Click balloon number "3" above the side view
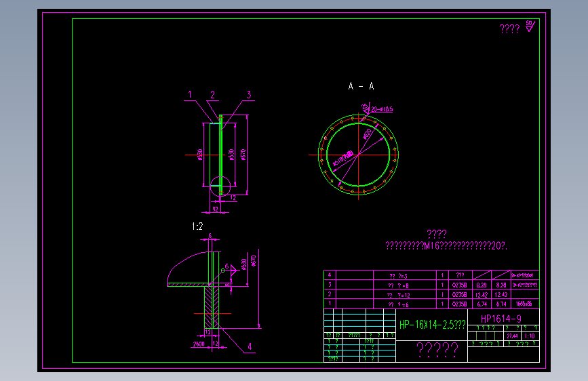The height and width of the screenshot is (381, 588). (x=249, y=94)
